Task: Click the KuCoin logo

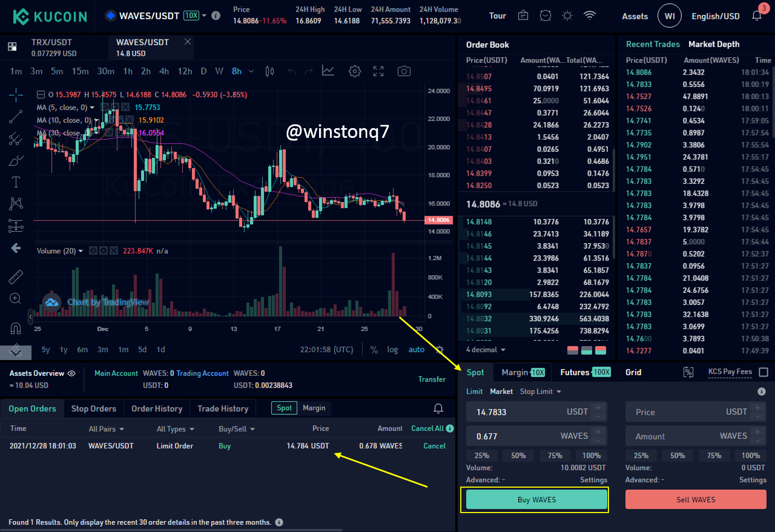Action: click(x=50, y=17)
